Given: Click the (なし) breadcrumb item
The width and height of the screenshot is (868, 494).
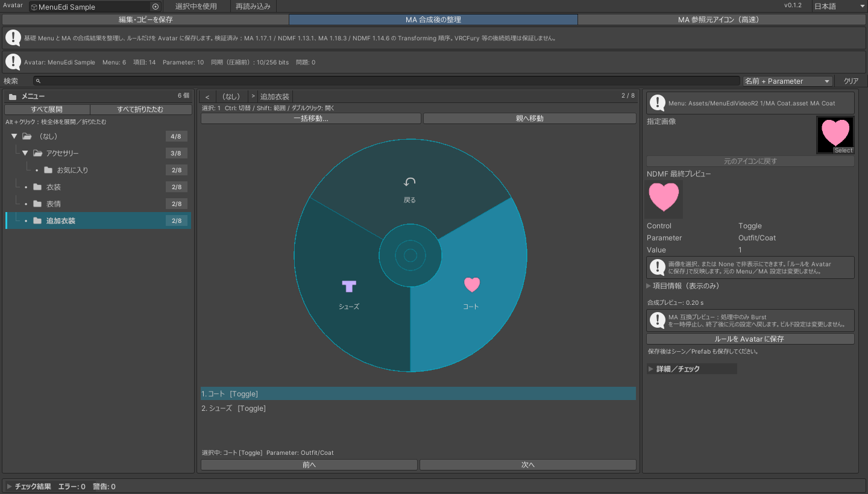Looking at the screenshot, I should tap(231, 96).
